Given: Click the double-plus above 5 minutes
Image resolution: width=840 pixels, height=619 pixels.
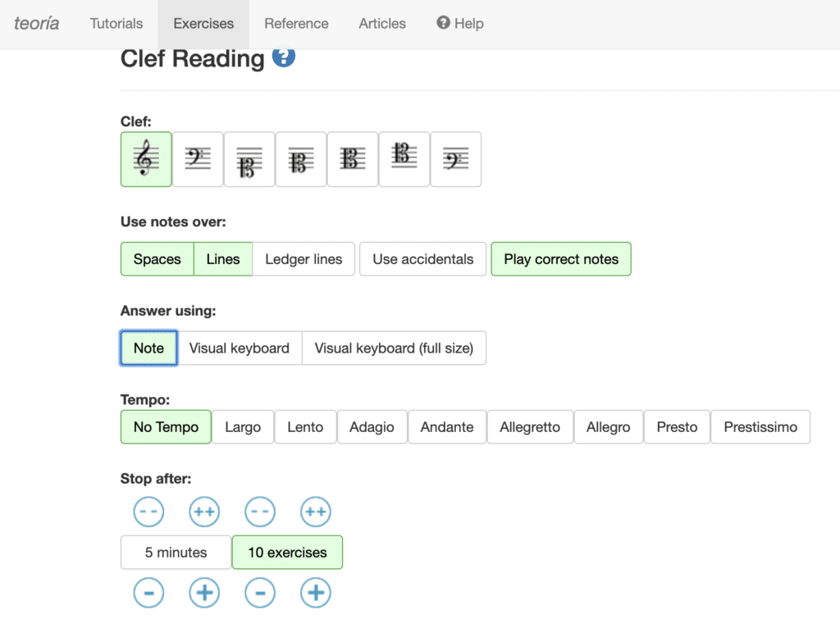Looking at the screenshot, I should point(204,512).
